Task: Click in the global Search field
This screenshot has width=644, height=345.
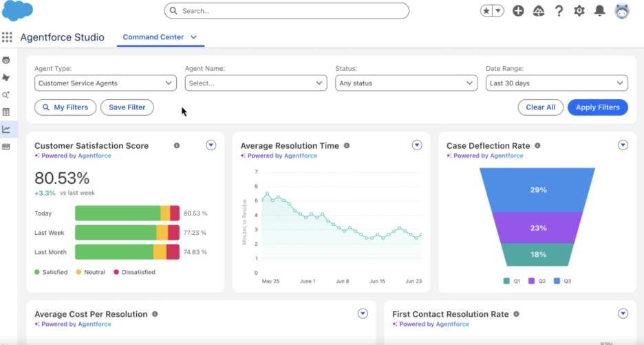Action: (x=287, y=11)
